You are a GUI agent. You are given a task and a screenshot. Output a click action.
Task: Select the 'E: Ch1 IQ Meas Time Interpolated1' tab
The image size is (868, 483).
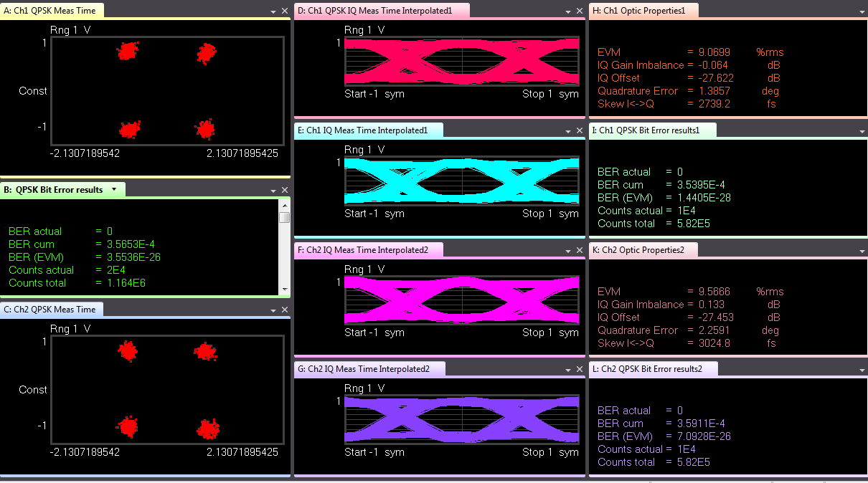369,130
